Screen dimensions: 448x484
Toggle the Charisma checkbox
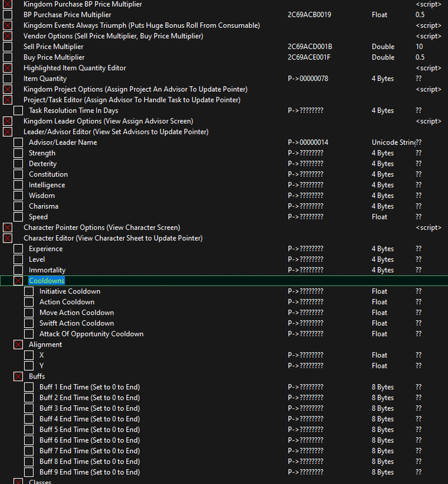[x=18, y=206]
